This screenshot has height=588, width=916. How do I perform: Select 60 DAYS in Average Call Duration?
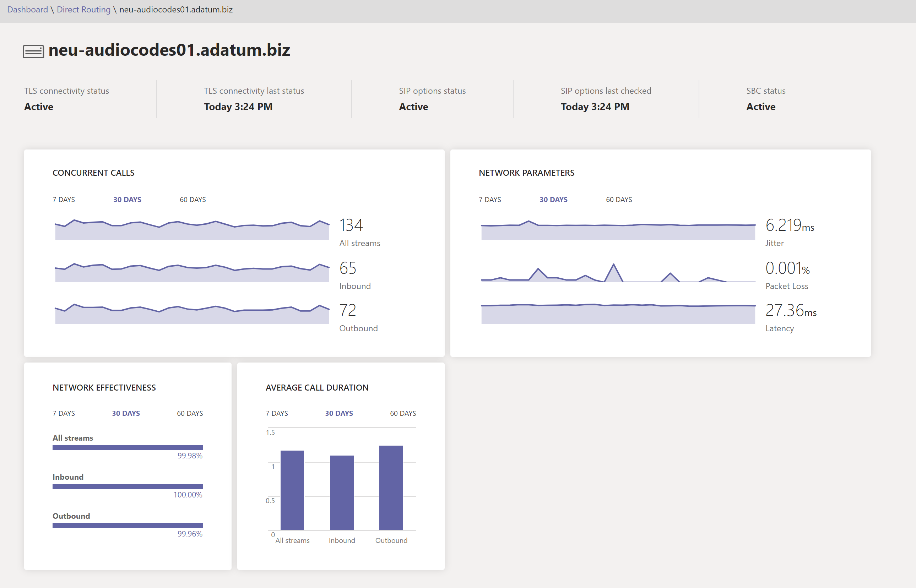(403, 413)
